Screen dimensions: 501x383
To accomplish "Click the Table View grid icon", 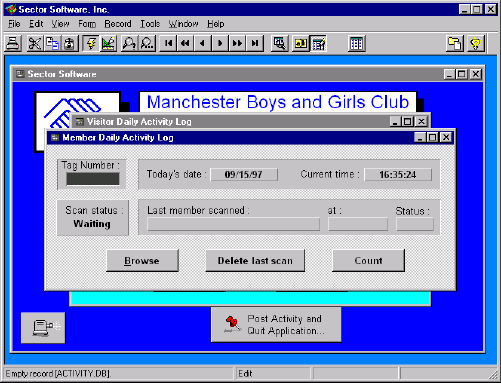I will point(357,43).
